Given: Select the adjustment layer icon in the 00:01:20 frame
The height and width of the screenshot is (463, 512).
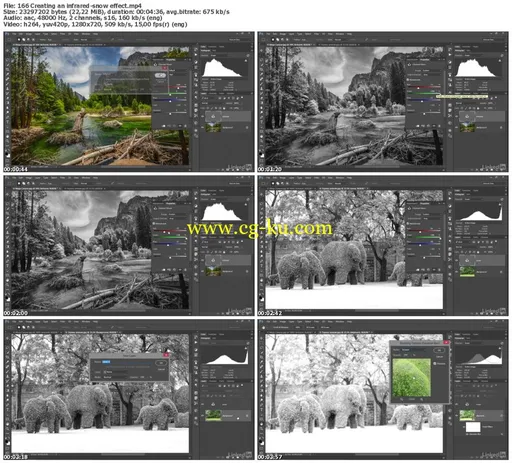Looking at the screenshot, I should [467, 116].
